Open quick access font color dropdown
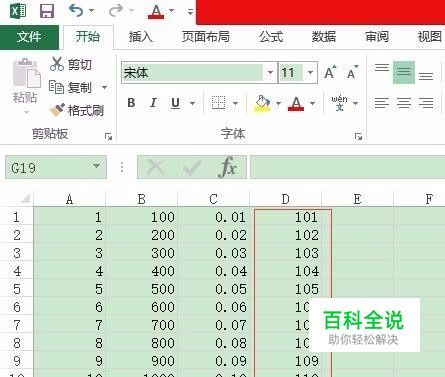Image resolution: width=445 pixels, height=377 pixels. [x=172, y=11]
